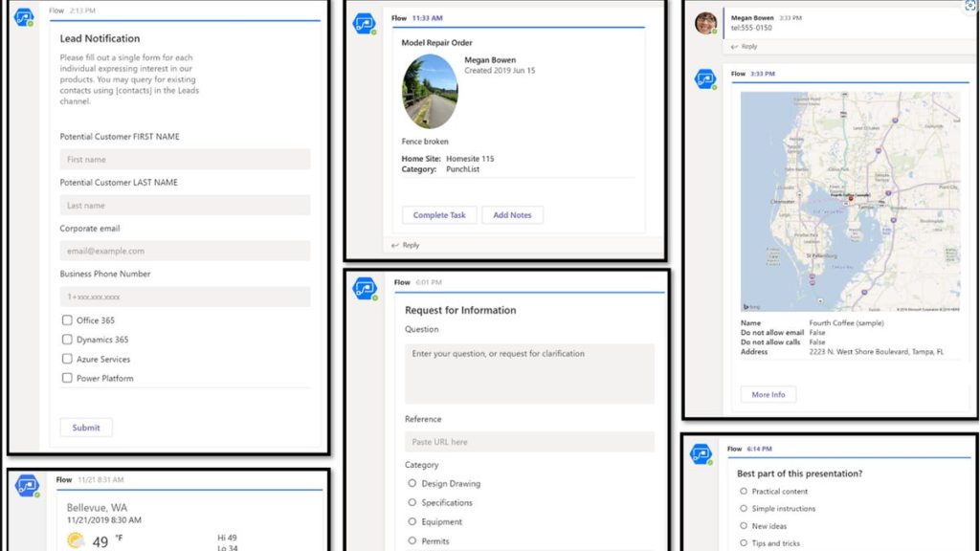Reply to Megan Bowen's tel message
The image size is (980, 551).
click(x=745, y=46)
